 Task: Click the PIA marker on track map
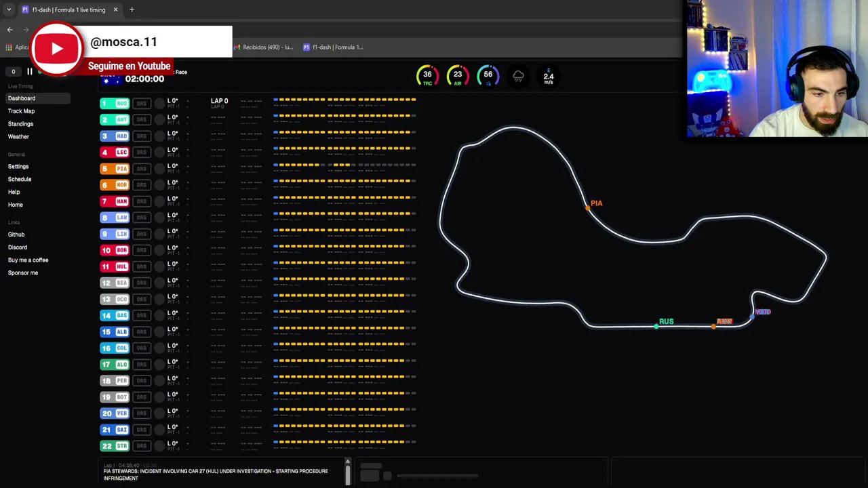pyautogui.click(x=587, y=208)
